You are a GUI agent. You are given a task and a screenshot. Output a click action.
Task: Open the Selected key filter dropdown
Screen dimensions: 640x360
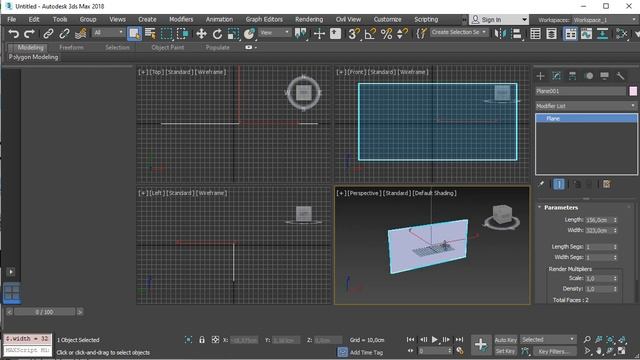click(x=548, y=340)
